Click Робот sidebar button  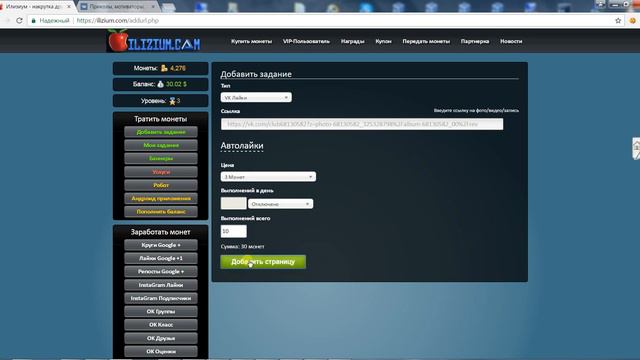coord(161,185)
